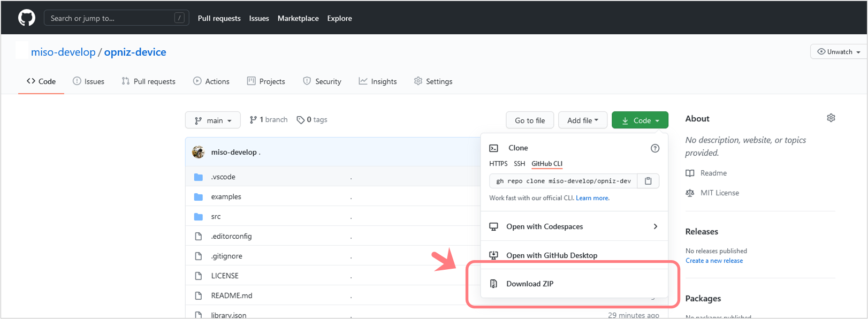
Task: Edit repository details via About gear
Action: pos(831,118)
